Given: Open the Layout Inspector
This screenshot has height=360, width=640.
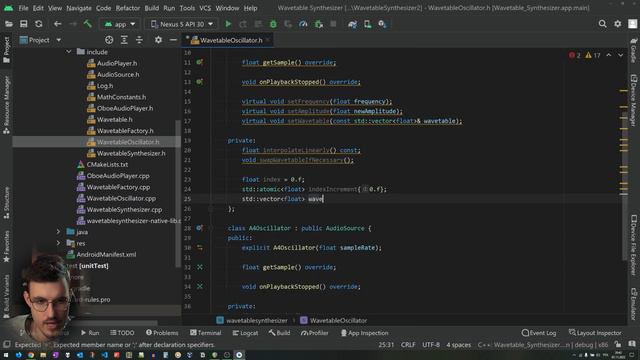Looking at the screenshot, I should [x=595, y=333].
